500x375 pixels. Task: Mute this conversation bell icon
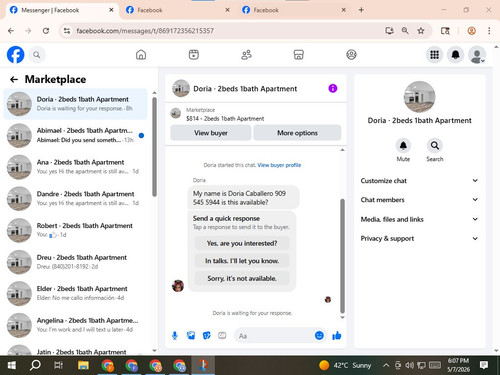pyautogui.click(x=403, y=146)
